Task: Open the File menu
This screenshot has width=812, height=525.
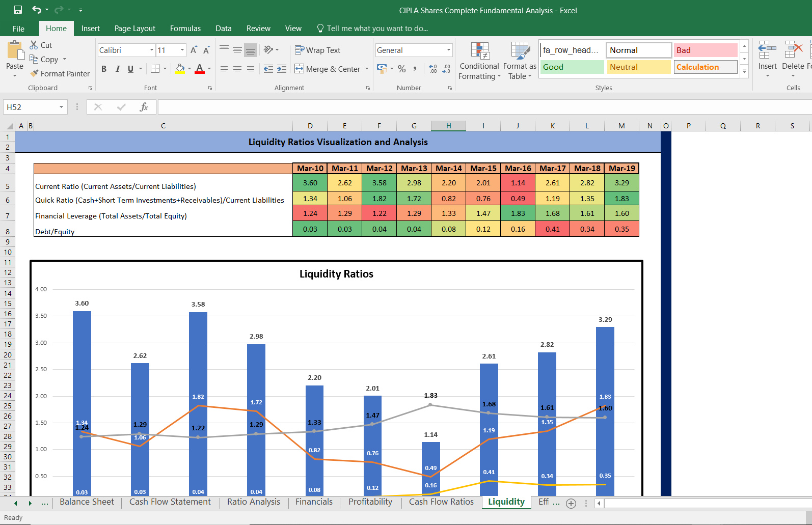Action: click(18, 29)
